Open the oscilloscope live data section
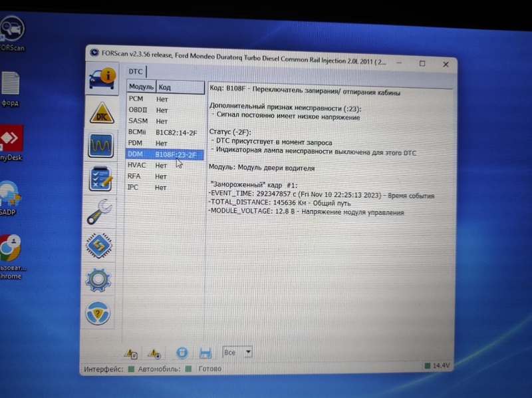 click(x=100, y=145)
